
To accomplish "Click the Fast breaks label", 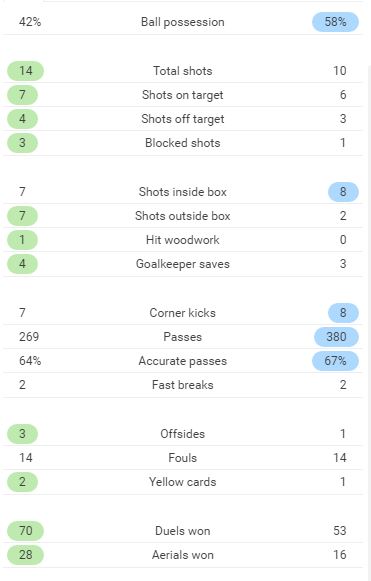I will coord(183,385).
